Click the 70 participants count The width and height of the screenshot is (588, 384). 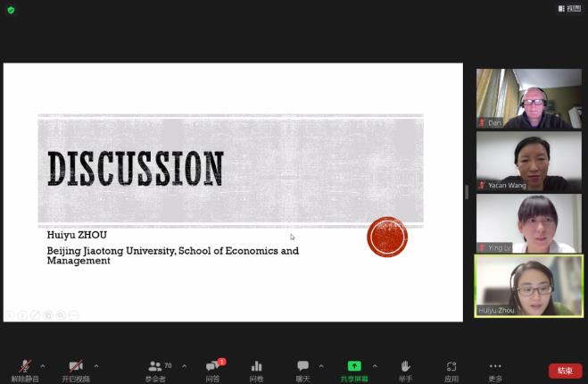tap(168, 365)
